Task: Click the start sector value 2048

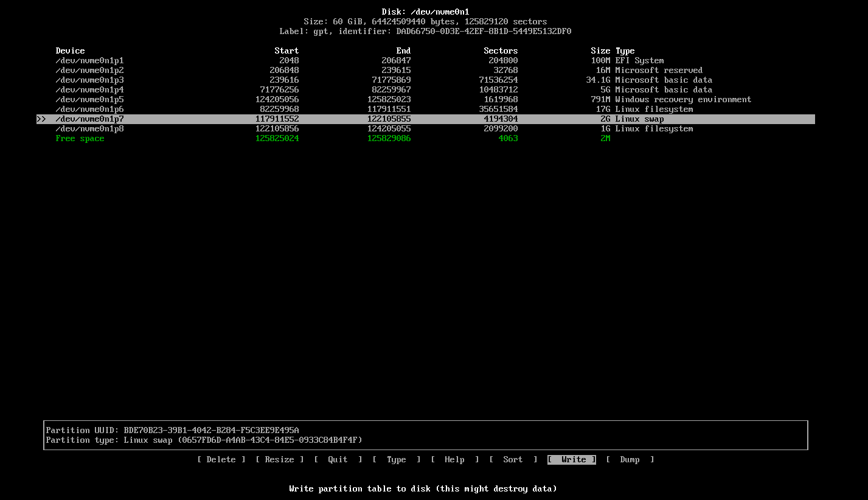Action: pyautogui.click(x=290, y=61)
